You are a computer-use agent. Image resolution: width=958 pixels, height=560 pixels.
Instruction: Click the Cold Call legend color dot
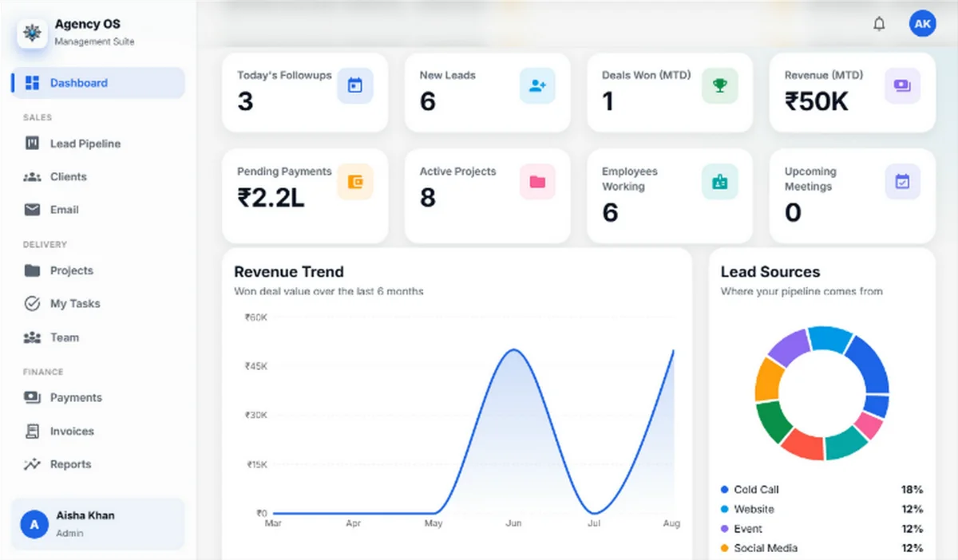pyautogui.click(x=725, y=490)
